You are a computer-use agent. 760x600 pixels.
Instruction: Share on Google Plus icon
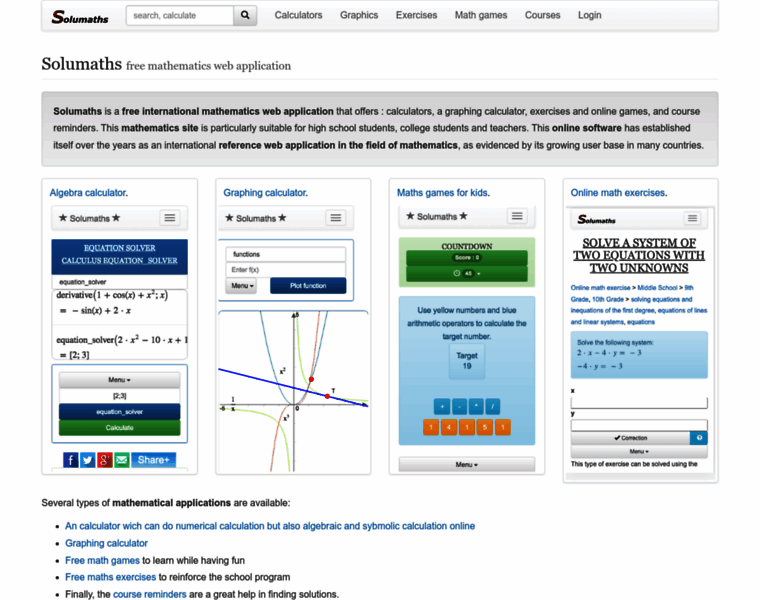pyautogui.click(x=105, y=460)
